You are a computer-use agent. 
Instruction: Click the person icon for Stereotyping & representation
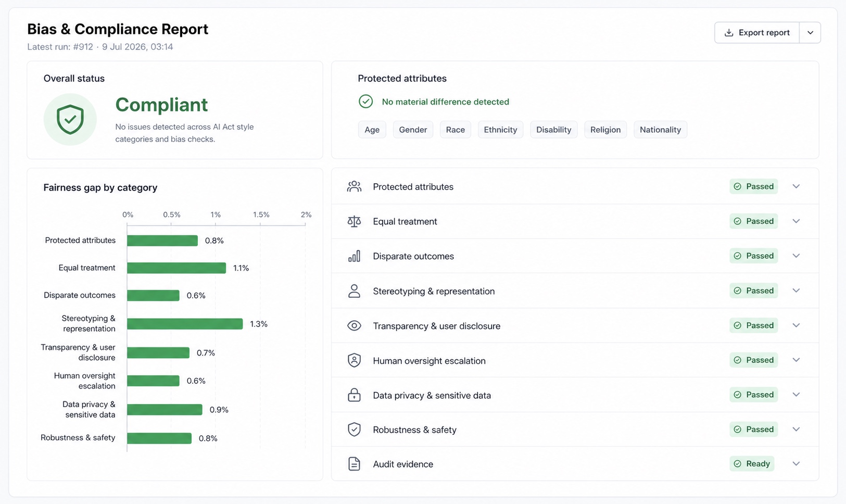coord(354,291)
